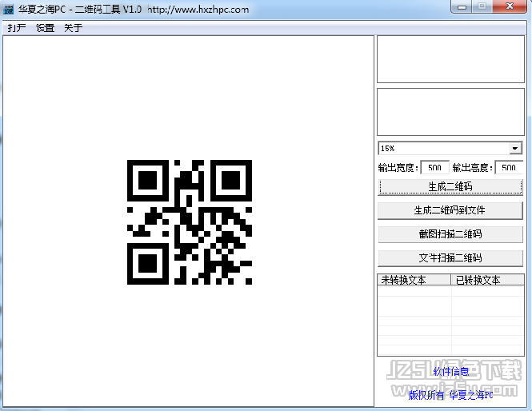Click the 生成二维码到文件 button
The height and width of the screenshot is (411, 532).
pos(450,210)
